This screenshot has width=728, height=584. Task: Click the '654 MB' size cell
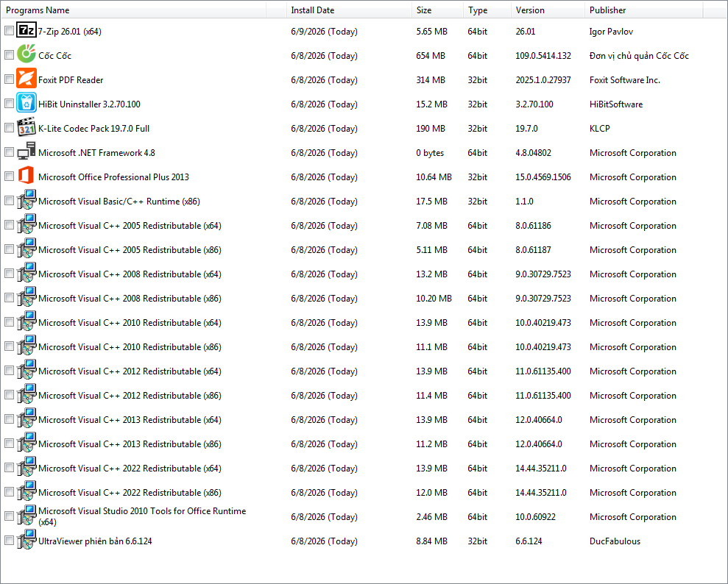click(431, 56)
